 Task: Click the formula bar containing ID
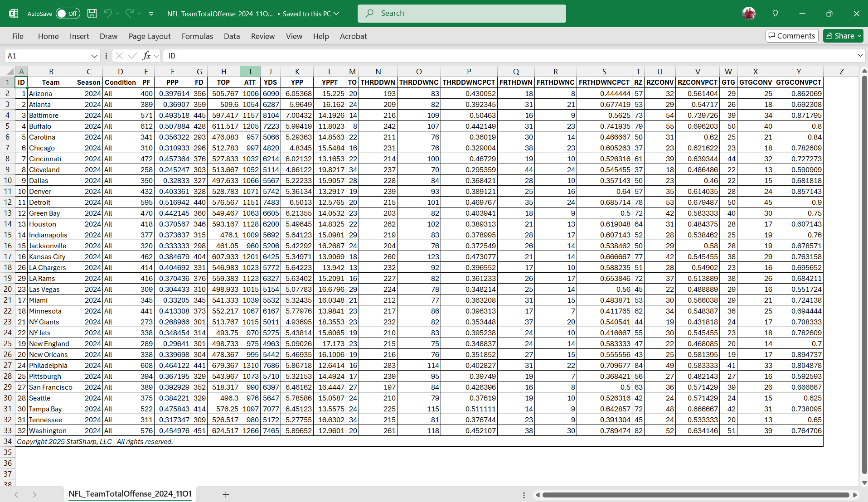(509, 56)
